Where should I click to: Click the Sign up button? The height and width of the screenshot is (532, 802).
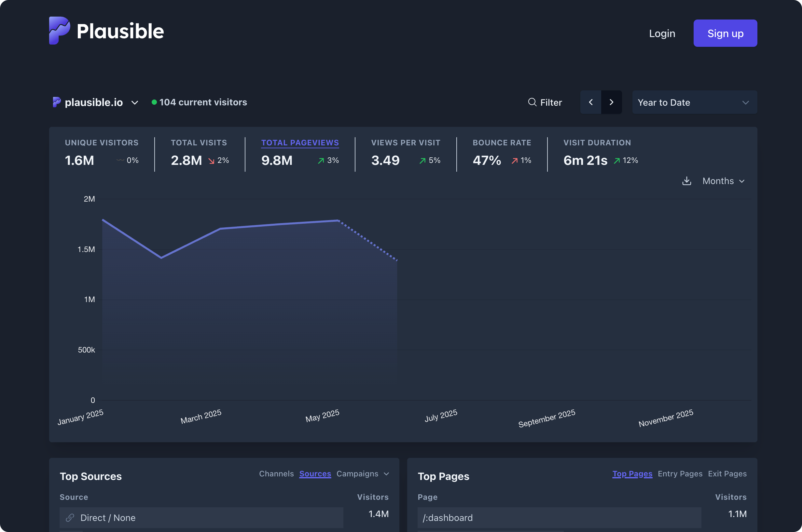(x=725, y=33)
